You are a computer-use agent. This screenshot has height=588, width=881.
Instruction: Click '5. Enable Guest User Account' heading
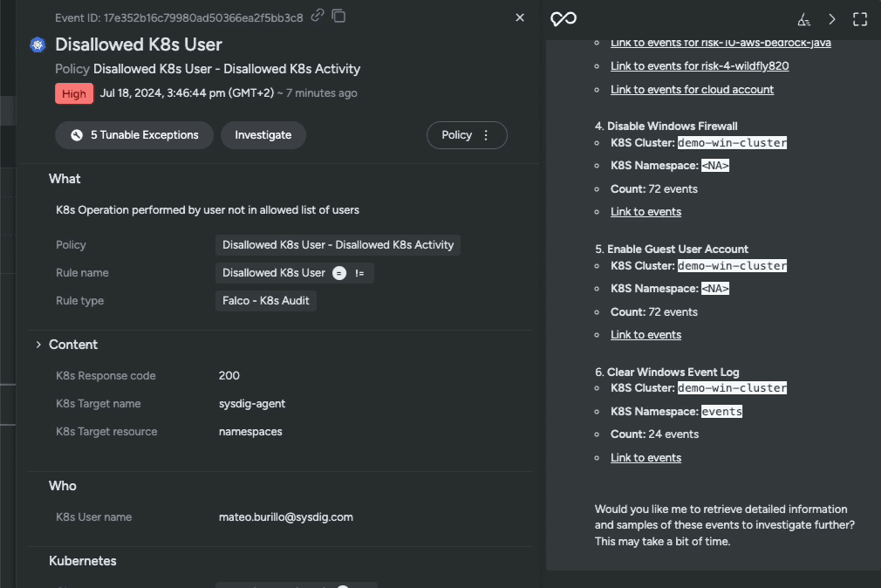(672, 249)
